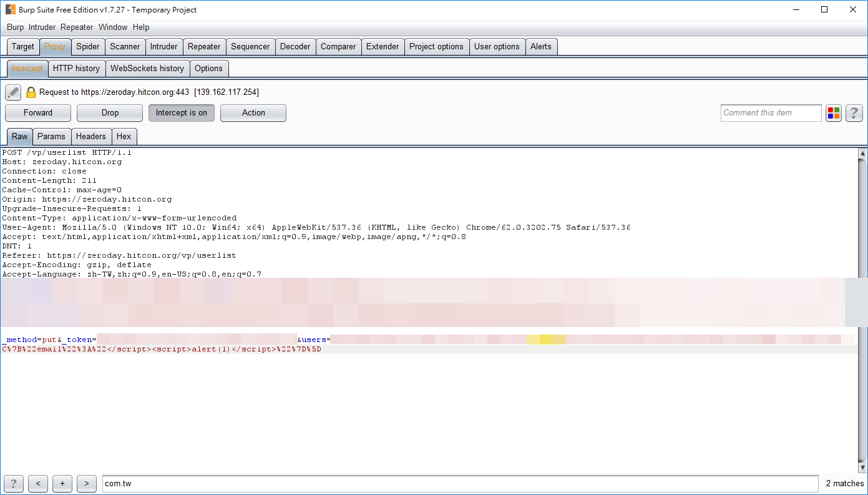Open the HTTP history sub-tab

[76, 69]
